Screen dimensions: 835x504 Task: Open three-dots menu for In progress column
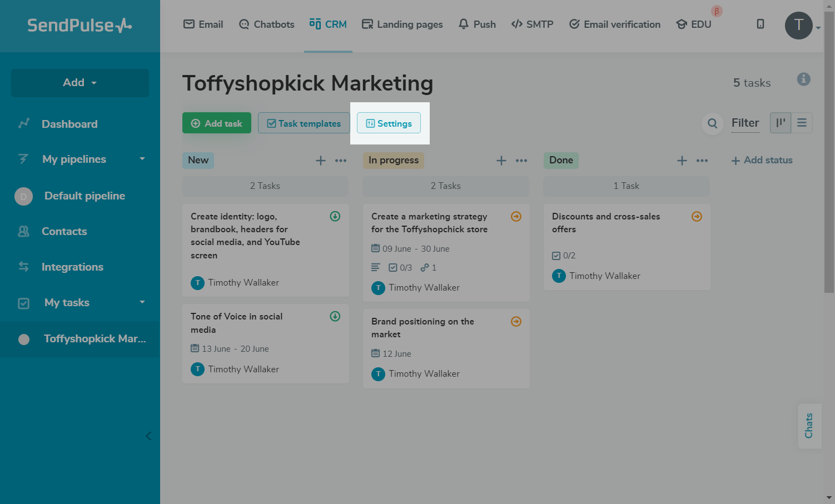point(521,161)
